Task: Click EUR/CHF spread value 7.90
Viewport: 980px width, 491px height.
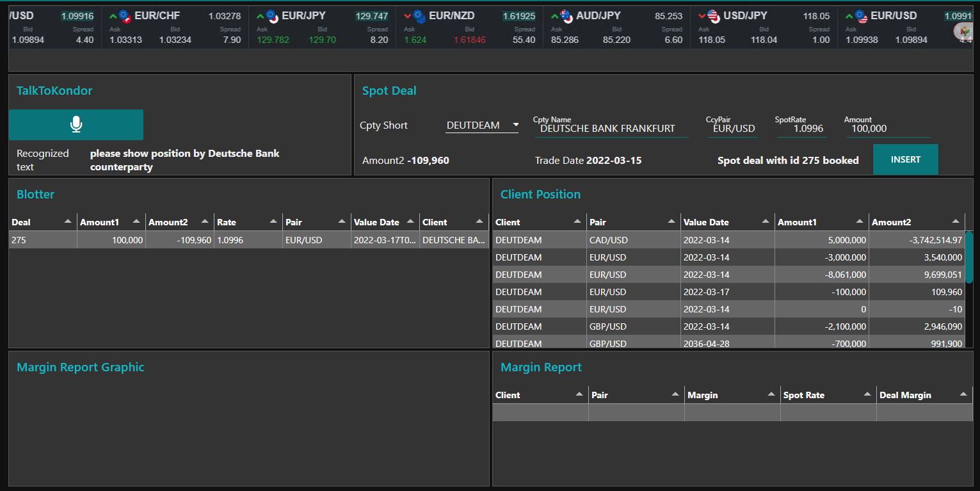Action: point(232,40)
